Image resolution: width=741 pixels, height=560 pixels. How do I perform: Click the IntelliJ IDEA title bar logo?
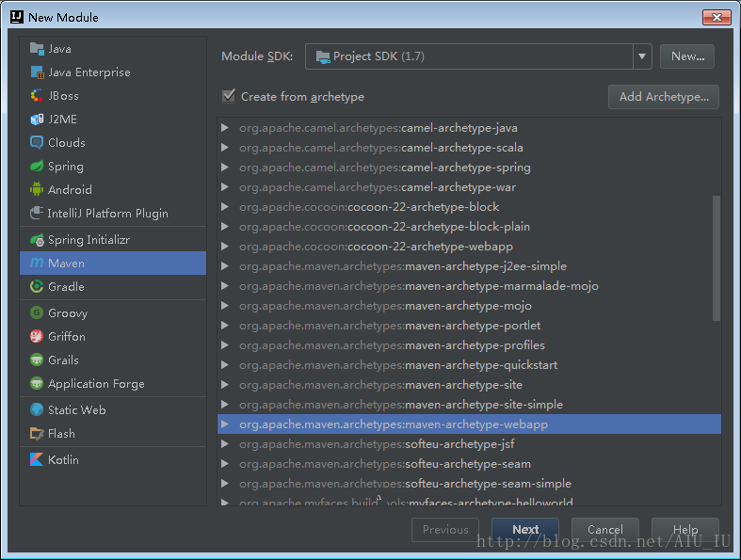click(17, 17)
